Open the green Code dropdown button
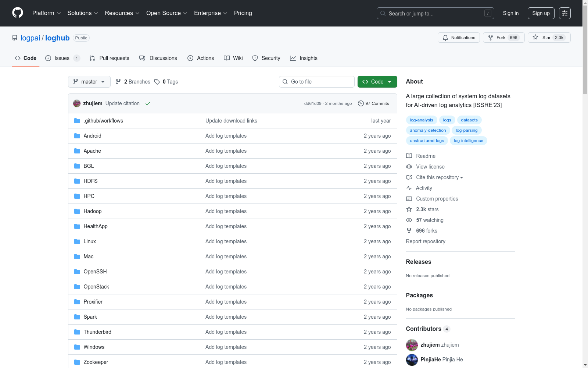This screenshot has width=588, height=368. (377, 82)
